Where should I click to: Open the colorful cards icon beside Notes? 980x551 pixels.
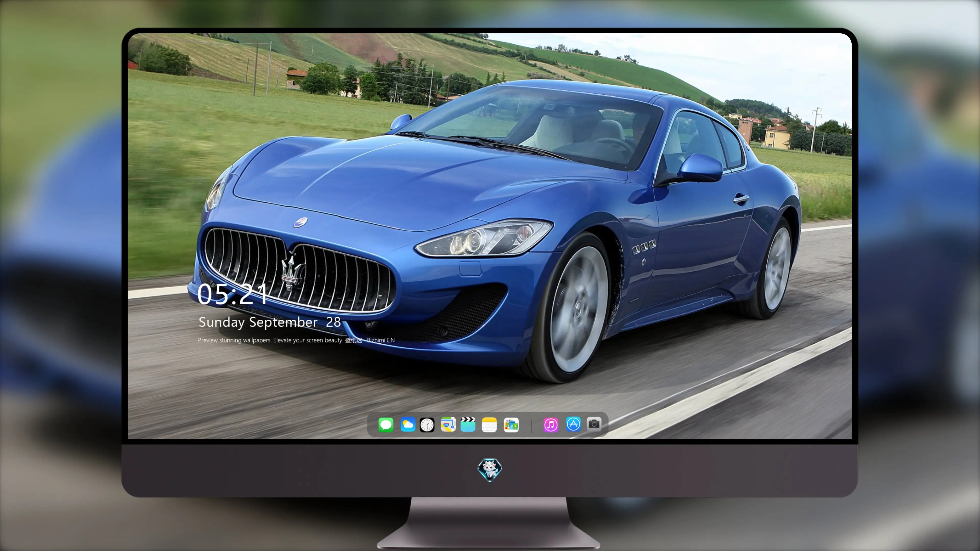[511, 425]
